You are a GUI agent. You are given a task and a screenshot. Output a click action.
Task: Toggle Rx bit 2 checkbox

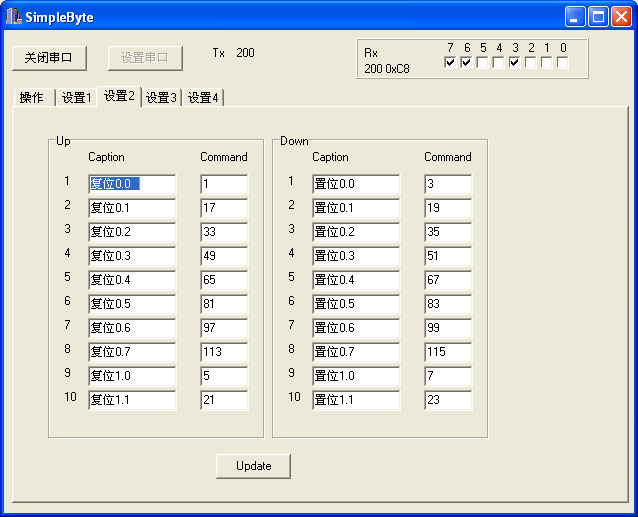pyautogui.click(x=531, y=63)
